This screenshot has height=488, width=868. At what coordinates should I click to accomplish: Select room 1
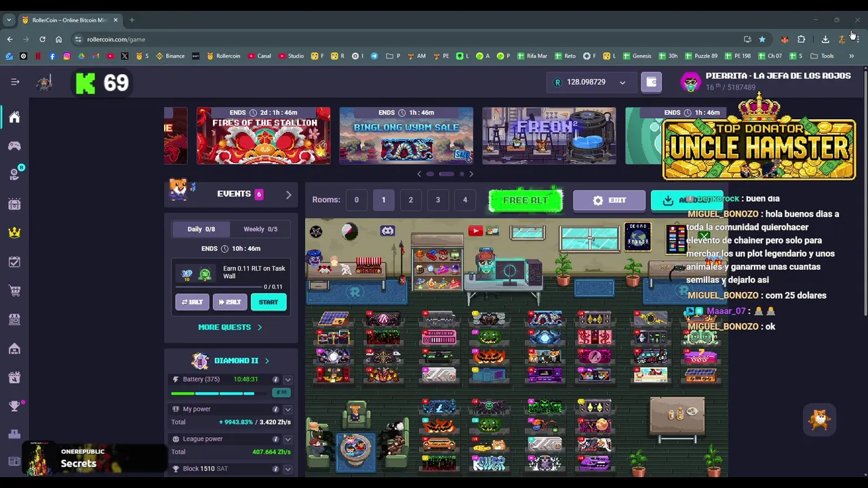(383, 200)
